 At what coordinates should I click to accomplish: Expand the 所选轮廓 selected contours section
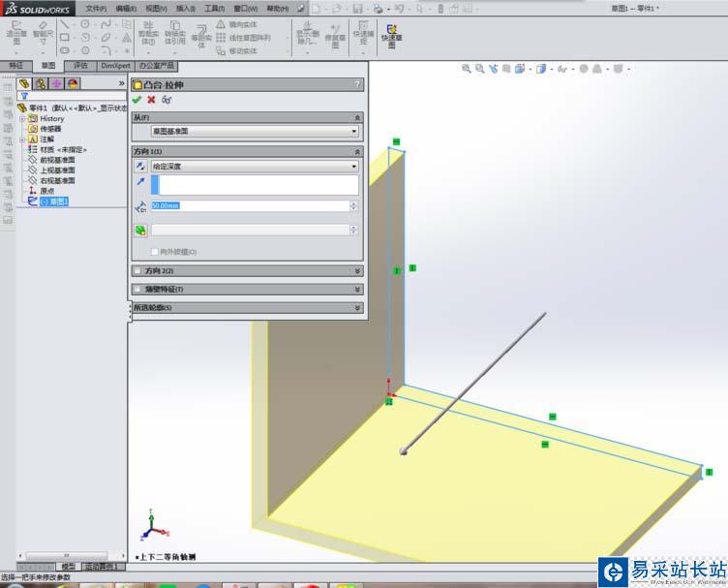tap(357, 307)
